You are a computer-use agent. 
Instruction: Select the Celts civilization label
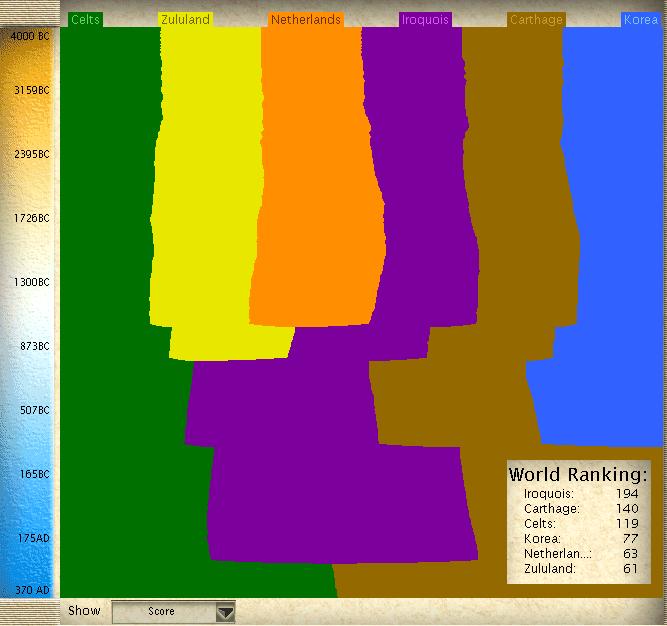(86, 20)
